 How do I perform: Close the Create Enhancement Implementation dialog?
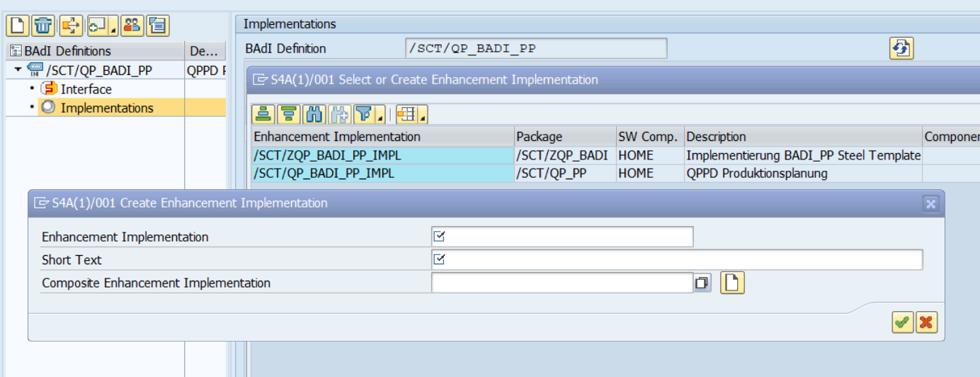pos(930,204)
